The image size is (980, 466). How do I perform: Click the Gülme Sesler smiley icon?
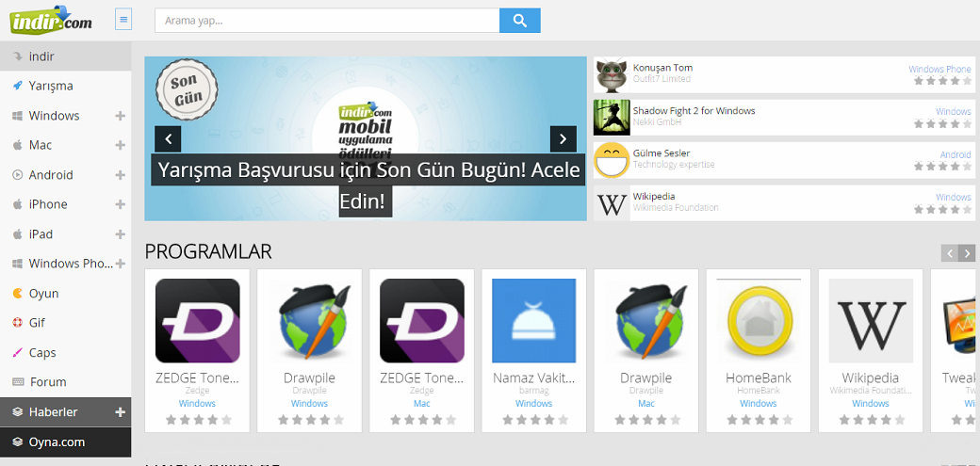[612, 160]
